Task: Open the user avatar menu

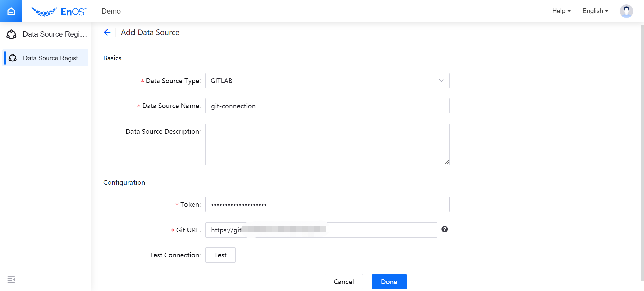Action: pyautogui.click(x=626, y=11)
